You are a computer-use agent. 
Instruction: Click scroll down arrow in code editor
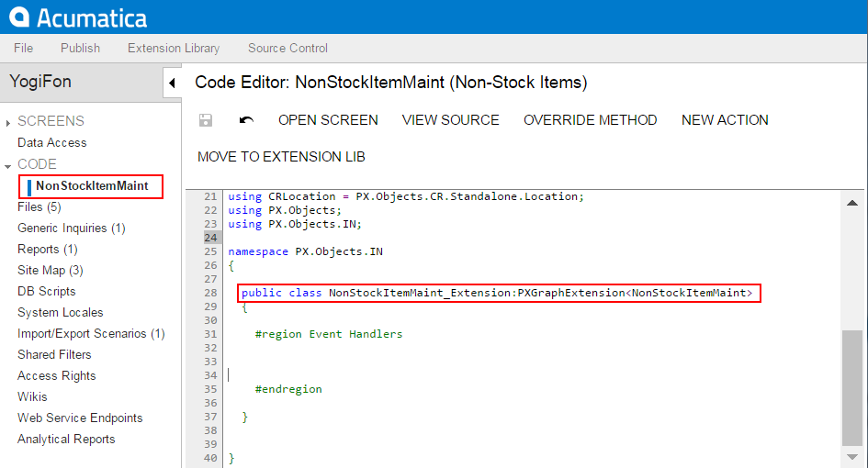coord(852,457)
